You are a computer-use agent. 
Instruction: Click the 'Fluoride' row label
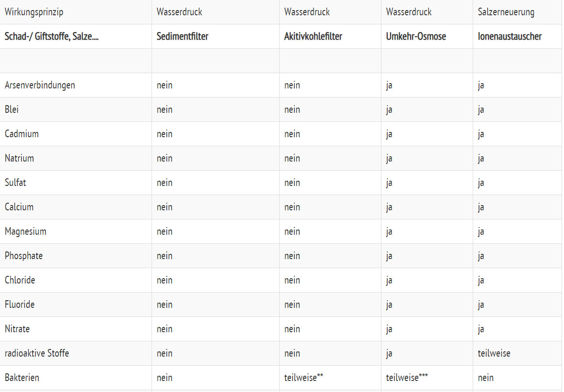pos(20,305)
